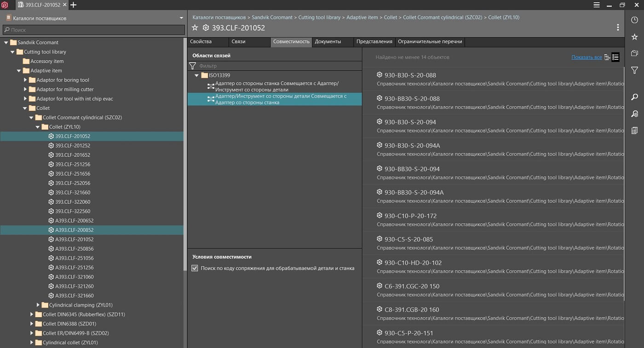This screenshot has width=644, height=348.
Task: Click the item icon of 393.CLF-251256
Action: [x=51, y=164]
